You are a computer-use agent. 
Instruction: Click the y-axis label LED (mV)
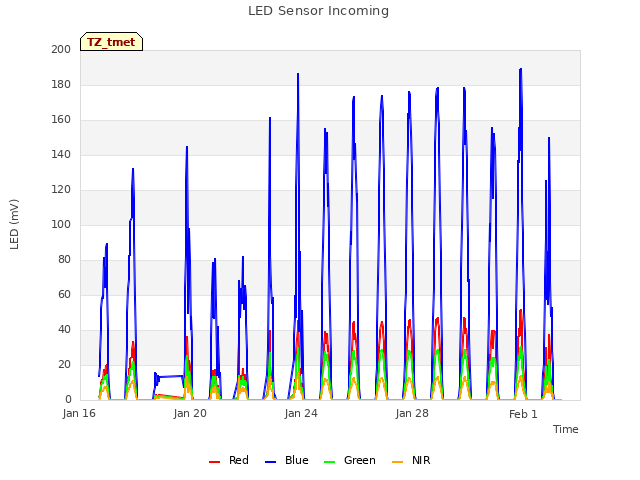coord(14,224)
